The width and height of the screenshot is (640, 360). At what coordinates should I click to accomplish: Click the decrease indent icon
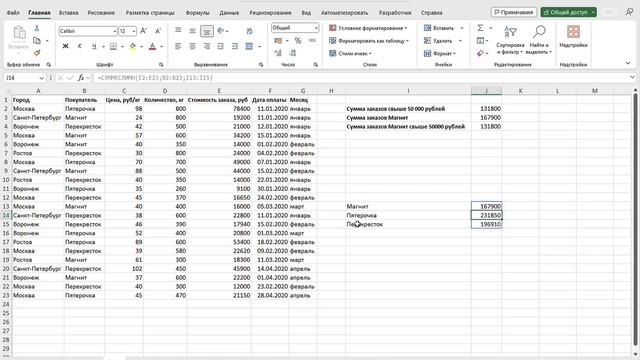[221, 47]
